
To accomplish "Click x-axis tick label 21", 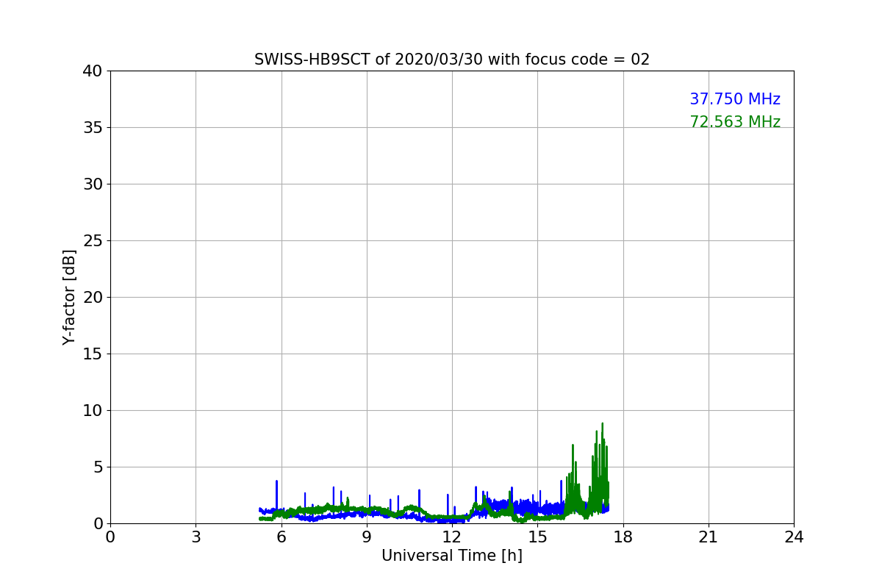I will 709,537.
